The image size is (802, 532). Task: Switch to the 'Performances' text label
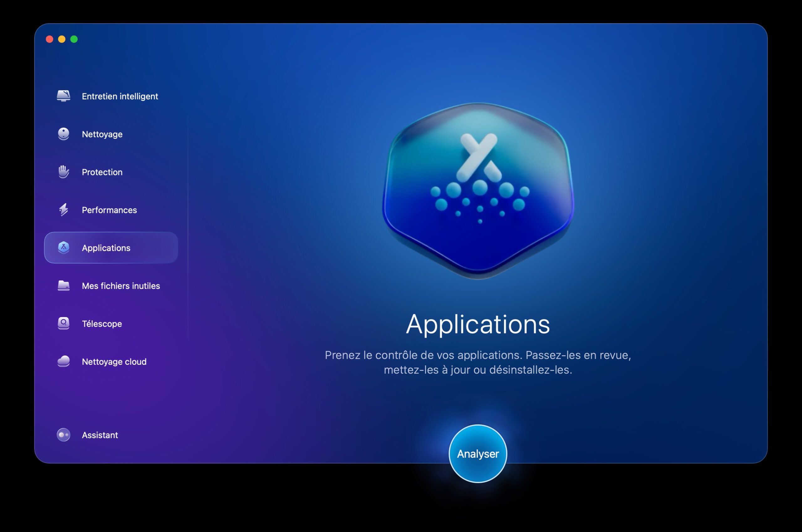click(109, 210)
